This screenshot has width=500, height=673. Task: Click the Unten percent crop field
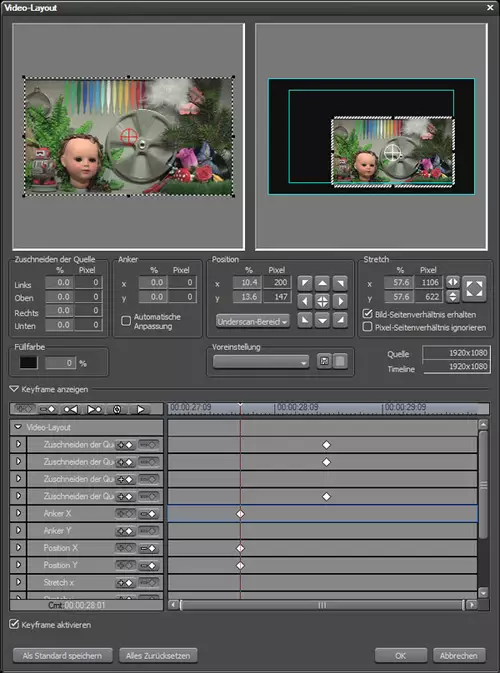[x=59, y=324]
